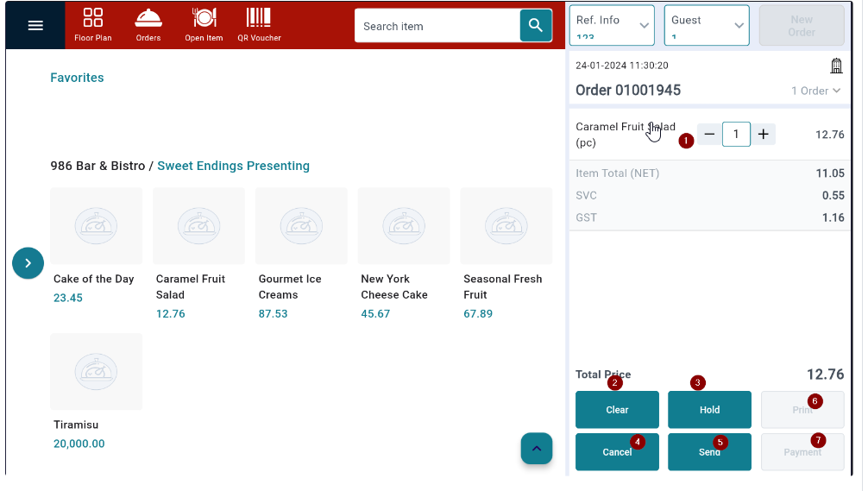Image resolution: width=868 pixels, height=491 pixels.
Task: Expand the Ref. Info dropdown
Action: (612, 26)
